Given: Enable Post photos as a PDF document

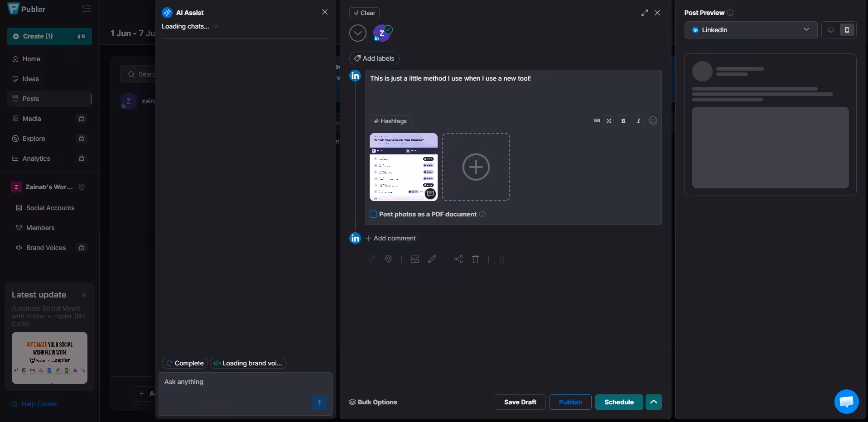Looking at the screenshot, I should coord(373,214).
